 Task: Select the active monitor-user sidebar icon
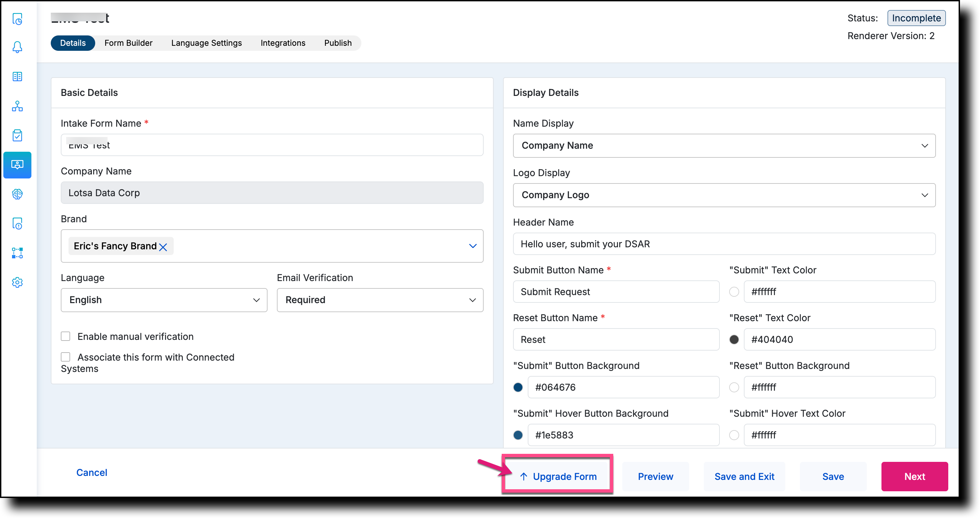(x=17, y=165)
